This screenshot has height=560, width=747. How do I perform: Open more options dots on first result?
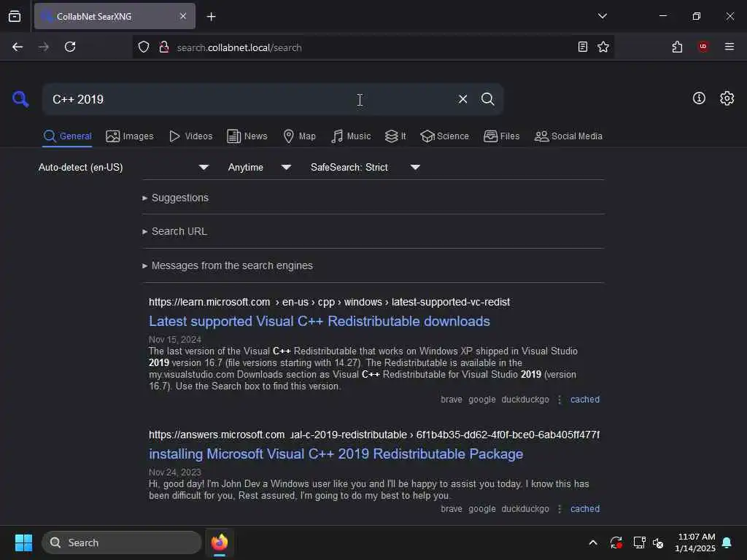(x=560, y=400)
